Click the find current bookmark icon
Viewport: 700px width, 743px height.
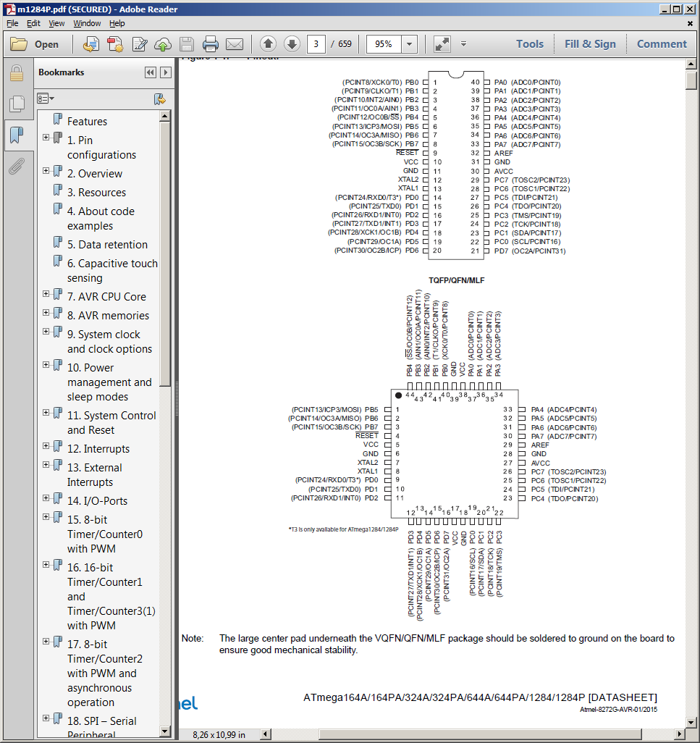point(160,99)
